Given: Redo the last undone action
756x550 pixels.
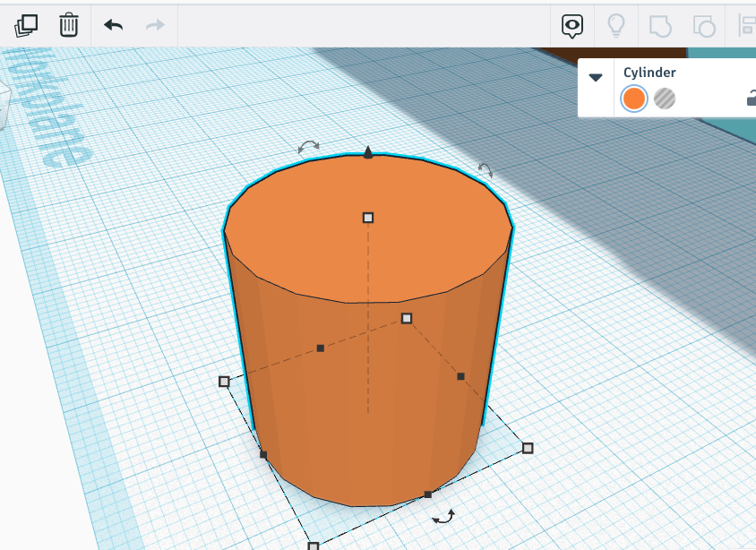Looking at the screenshot, I should [155, 25].
